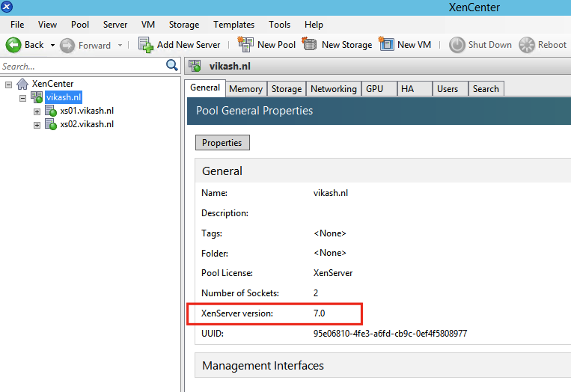Expand the xs01.vikash.nl server node
571x392 pixels.
tap(37, 111)
